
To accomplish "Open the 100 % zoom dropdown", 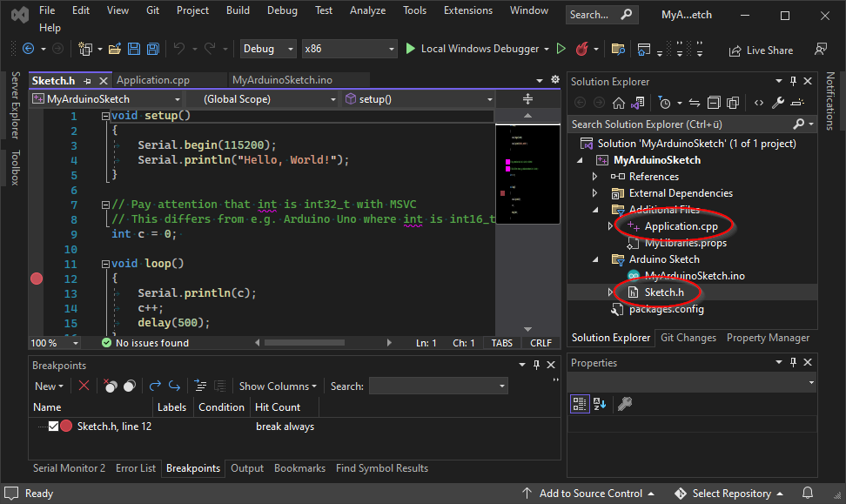I will [x=55, y=343].
